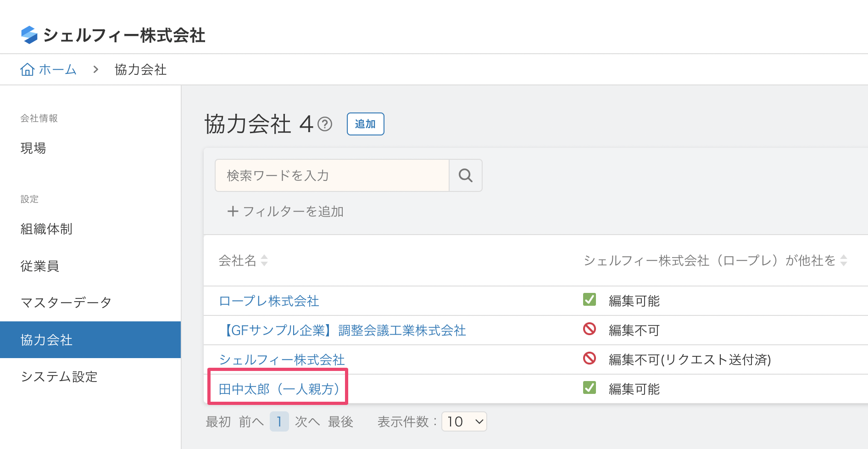This screenshot has width=868, height=449.
Task: Go to page 1 in pagination
Action: 279,421
